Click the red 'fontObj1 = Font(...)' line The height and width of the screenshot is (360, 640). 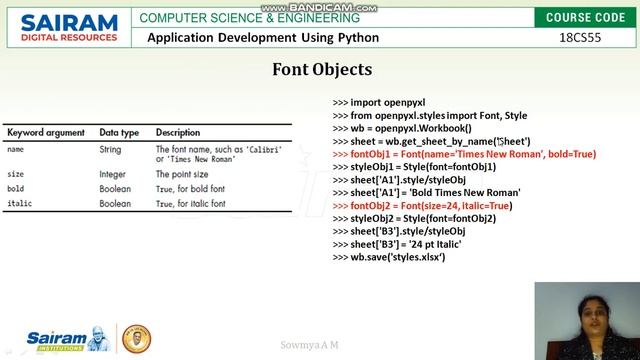(464, 154)
